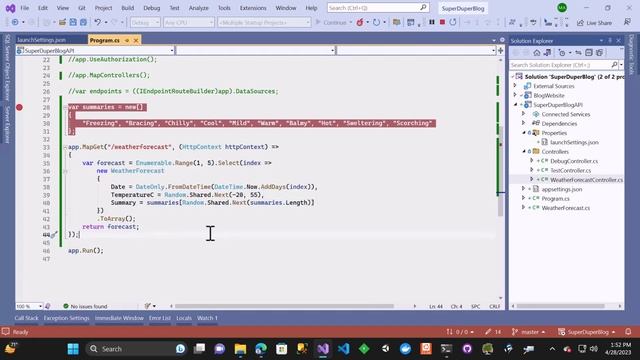Viewport: 640px width, 360px height.
Task: Click the Pending Changes Filter icon
Action: (562, 53)
